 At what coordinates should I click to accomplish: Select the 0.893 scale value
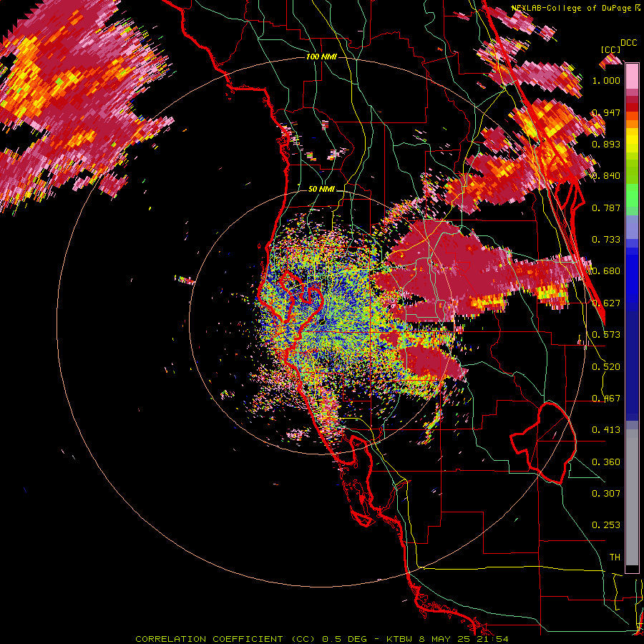[606, 144]
